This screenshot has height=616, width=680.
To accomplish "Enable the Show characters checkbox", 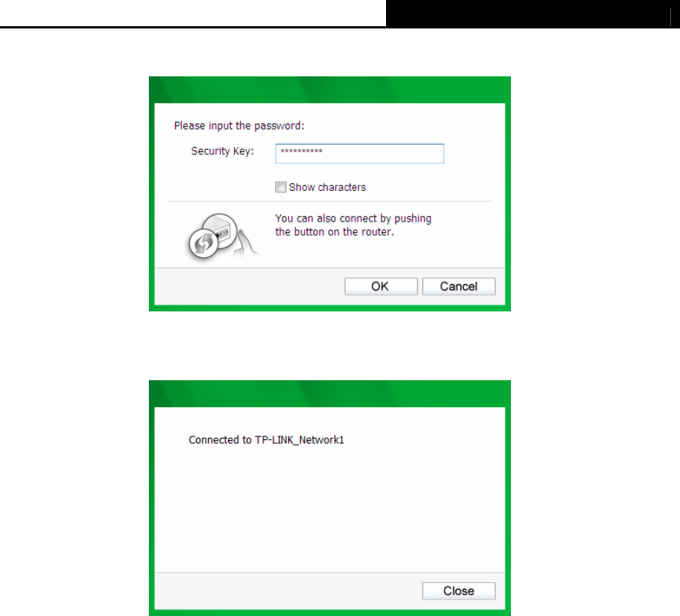I will click(x=281, y=187).
